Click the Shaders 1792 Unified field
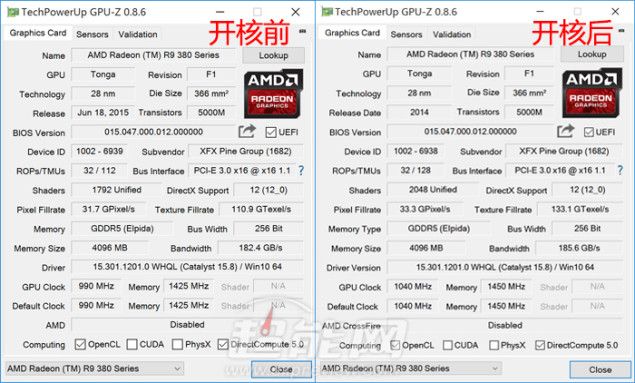 (x=117, y=190)
